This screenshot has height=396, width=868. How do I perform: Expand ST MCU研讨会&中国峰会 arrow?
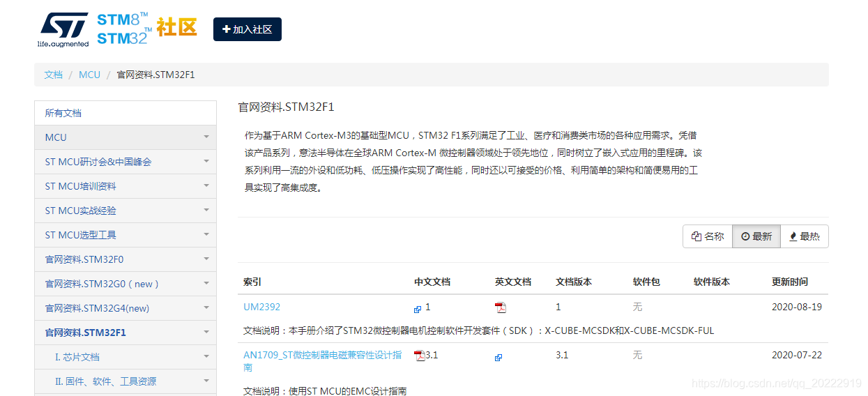tap(206, 161)
